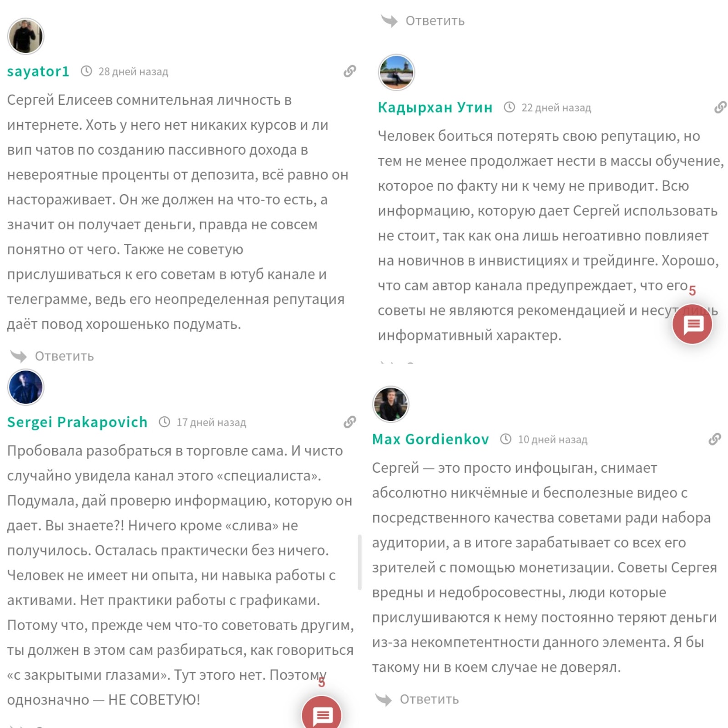The height and width of the screenshot is (728, 728).
Task: Open sayator1 username profile link
Action: point(38,71)
